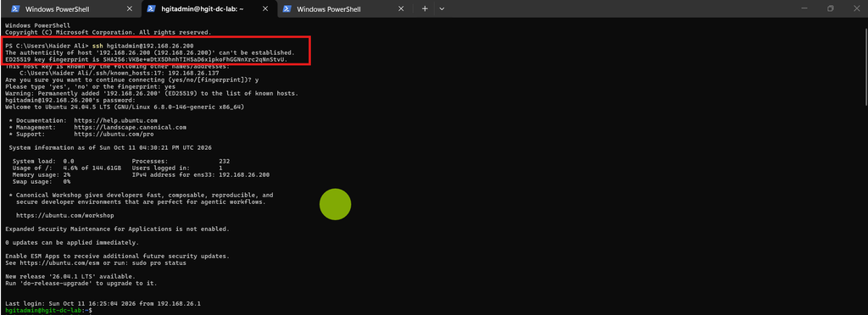Screen dimensions: 868x315
Task: Open the https://ubuntu.com/workshop link
Action: (x=65, y=215)
